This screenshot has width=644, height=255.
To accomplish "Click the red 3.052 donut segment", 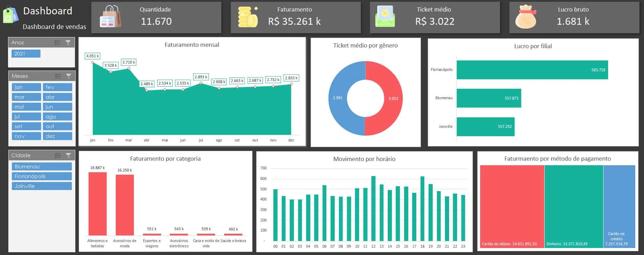I will click(x=393, y=99).
